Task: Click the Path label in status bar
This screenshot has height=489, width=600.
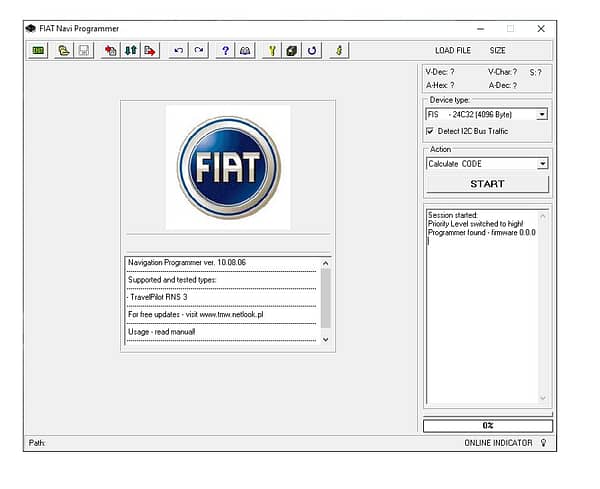Action: pyautogui.click(x=37, y=443)
